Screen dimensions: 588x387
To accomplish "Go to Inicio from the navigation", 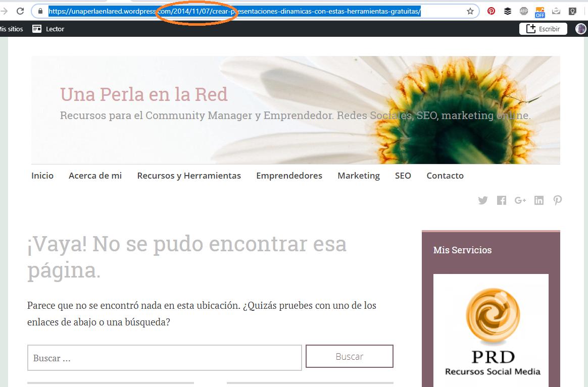I will [42, 176].
